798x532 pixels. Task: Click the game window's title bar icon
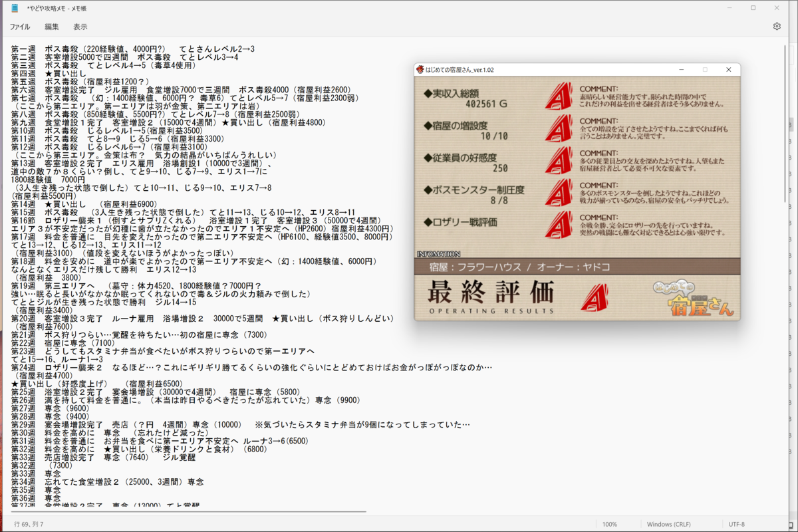(420, 70)
